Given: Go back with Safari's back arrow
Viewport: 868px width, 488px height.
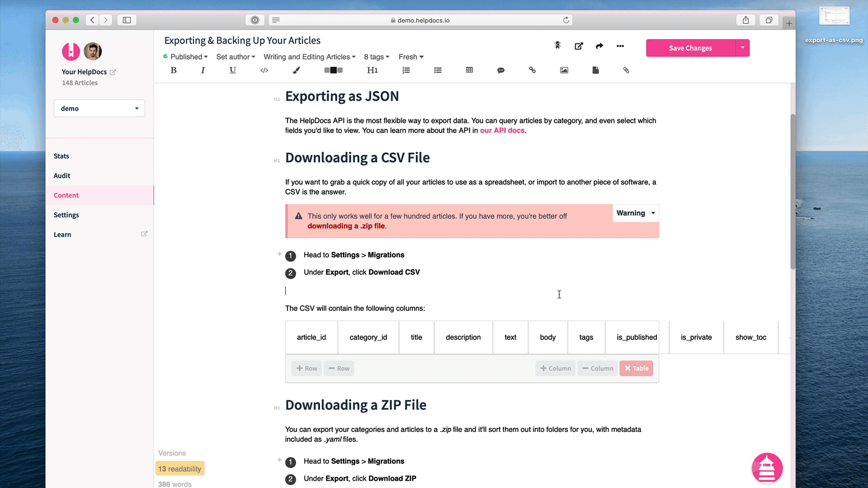Looking at the screenshot, I should pos(92,20).
